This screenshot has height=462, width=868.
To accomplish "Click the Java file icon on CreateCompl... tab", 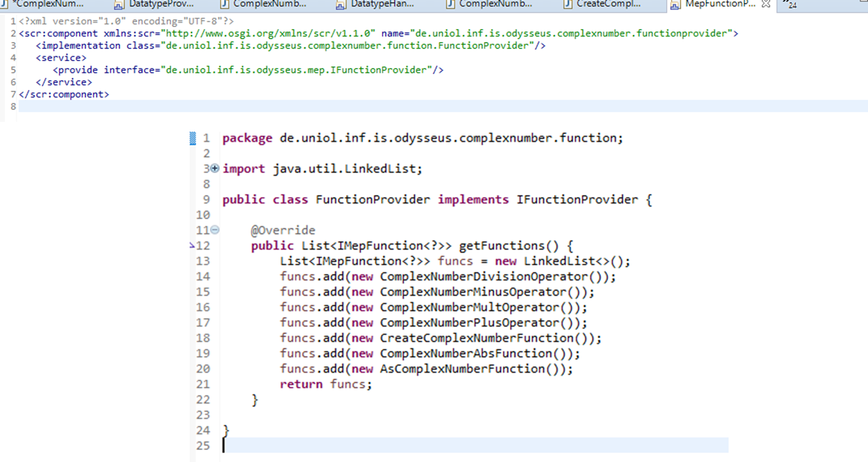I will point(568,4).
